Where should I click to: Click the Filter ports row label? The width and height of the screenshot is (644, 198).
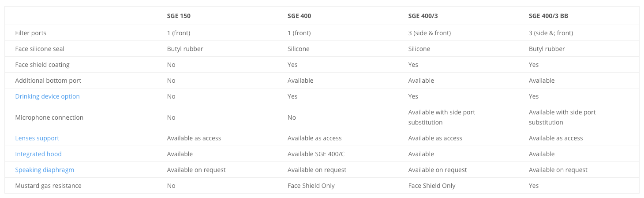click(30, 33)
